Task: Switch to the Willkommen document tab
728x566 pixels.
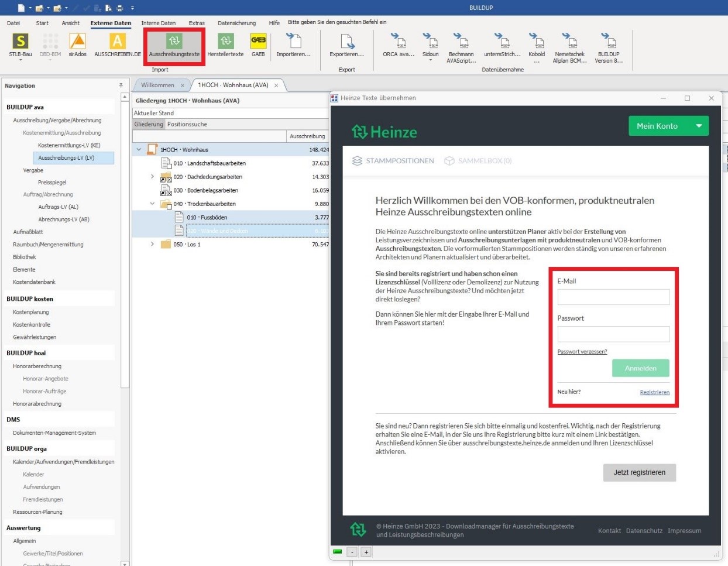Action: point(157,85)
